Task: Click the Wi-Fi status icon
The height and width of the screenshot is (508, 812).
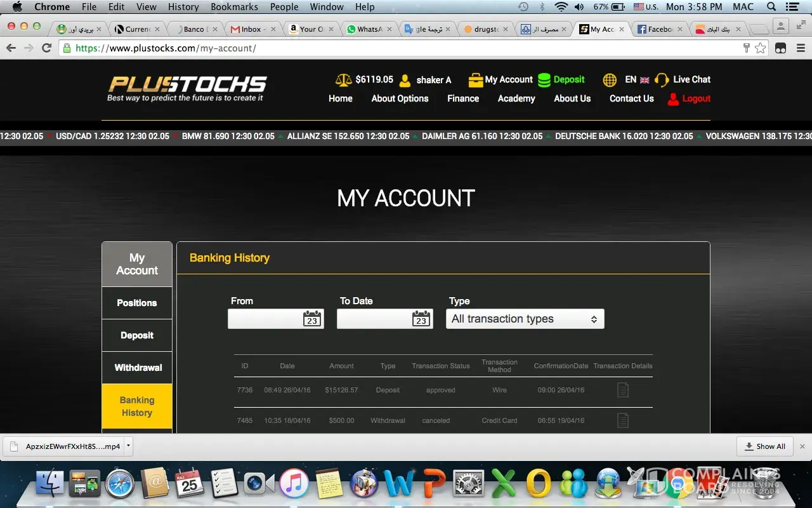Action: [x=561, y=7]
